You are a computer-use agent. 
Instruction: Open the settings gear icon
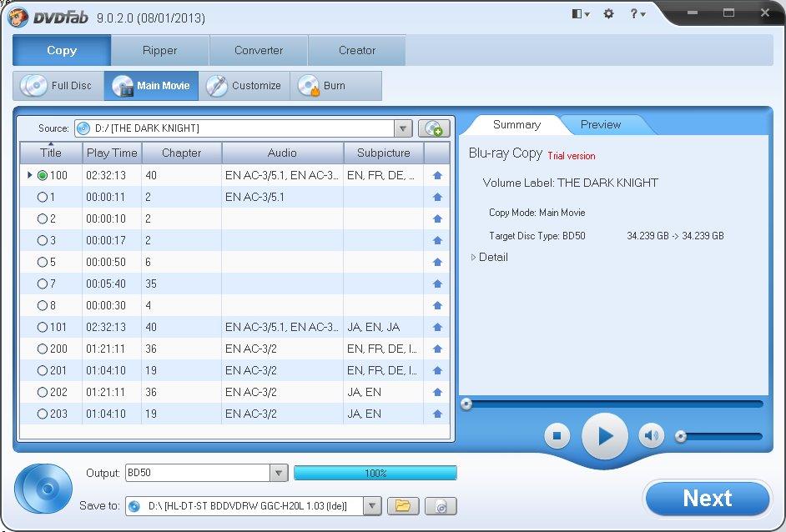tap(608, 14)
